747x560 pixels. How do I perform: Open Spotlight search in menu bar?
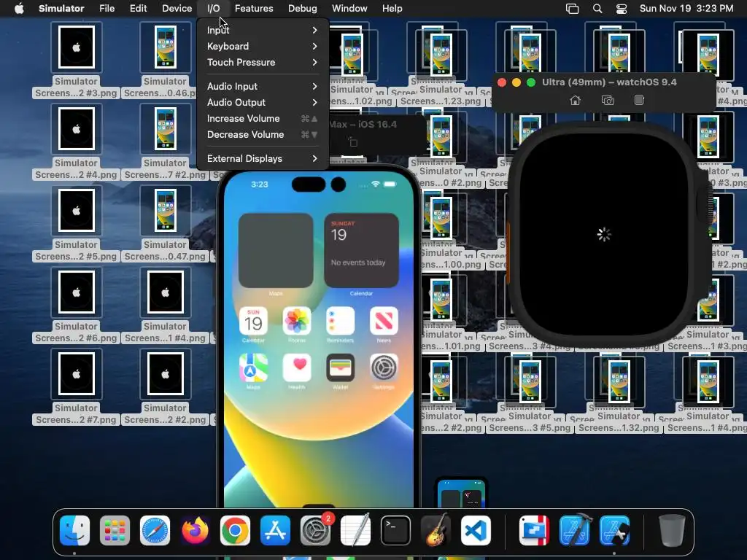point(597,9)
